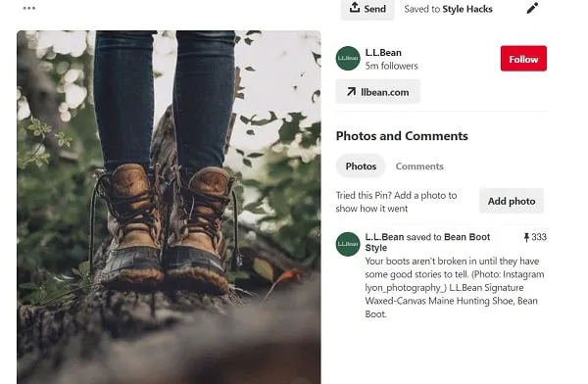Switch to the Photos tab
Screen dimensions: 588x384
click(x=361, y=167)
